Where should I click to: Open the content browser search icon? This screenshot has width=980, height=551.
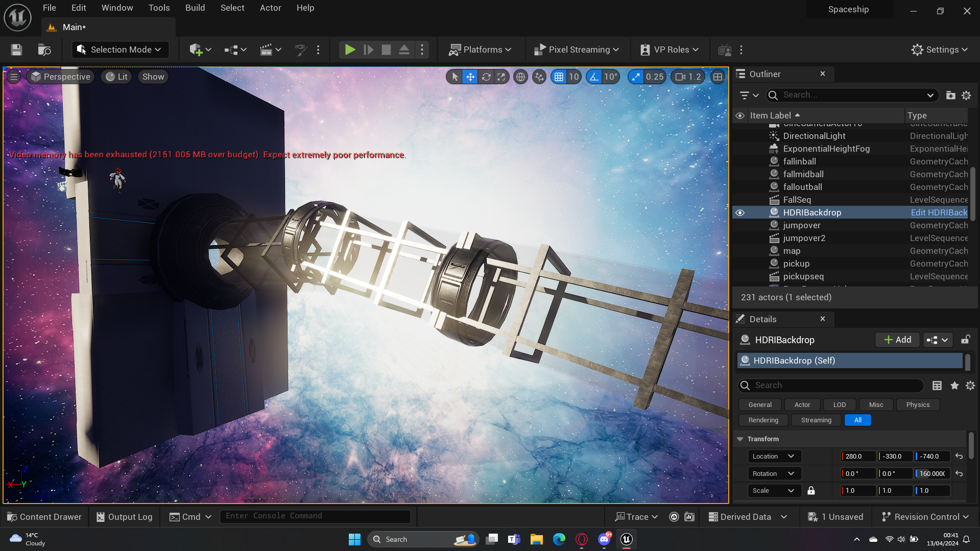click(x=44, y=50)
